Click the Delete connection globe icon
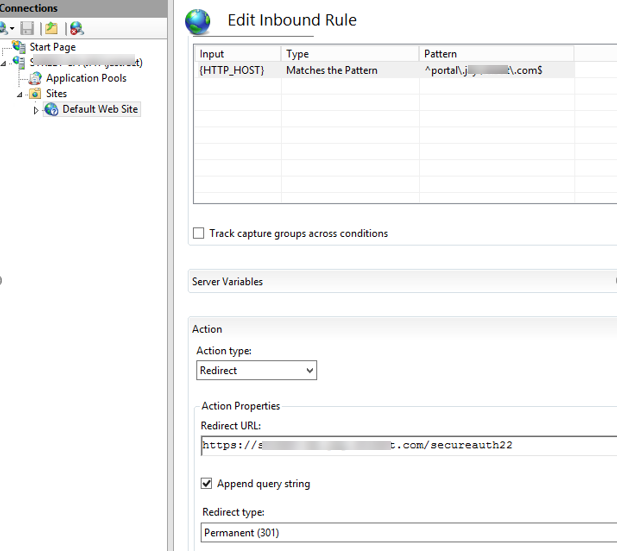 76,28
